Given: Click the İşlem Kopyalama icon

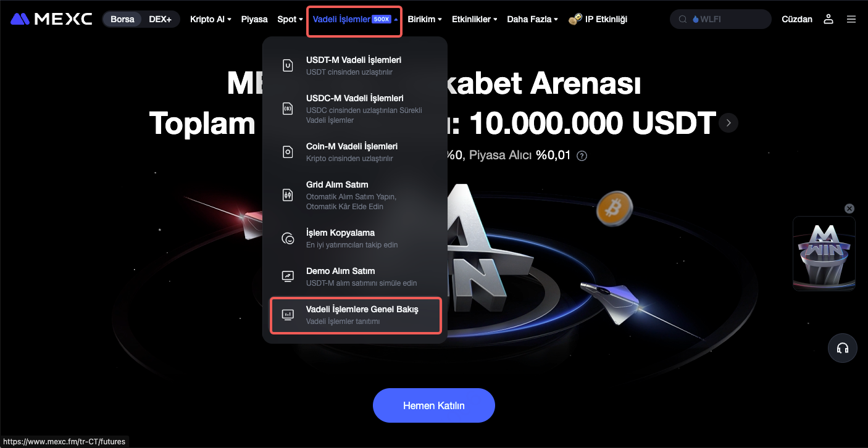Looking at the screenshot, I should click(x=288, y=238).
